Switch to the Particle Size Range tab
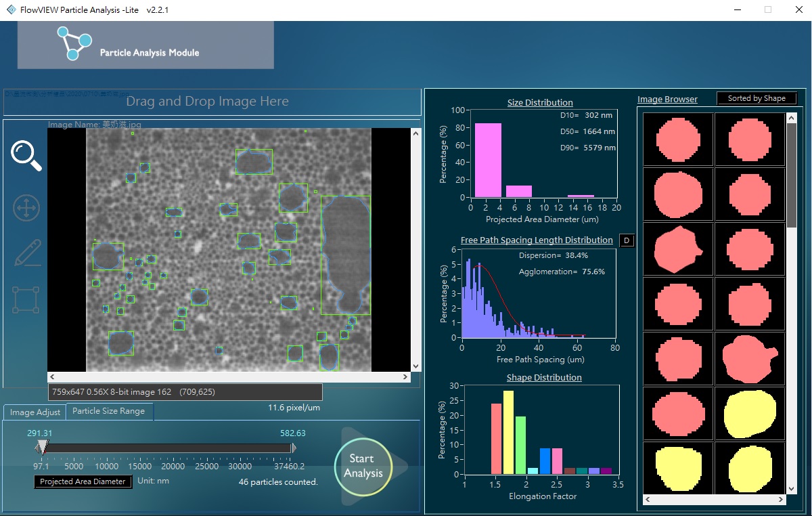 [108, 411]
